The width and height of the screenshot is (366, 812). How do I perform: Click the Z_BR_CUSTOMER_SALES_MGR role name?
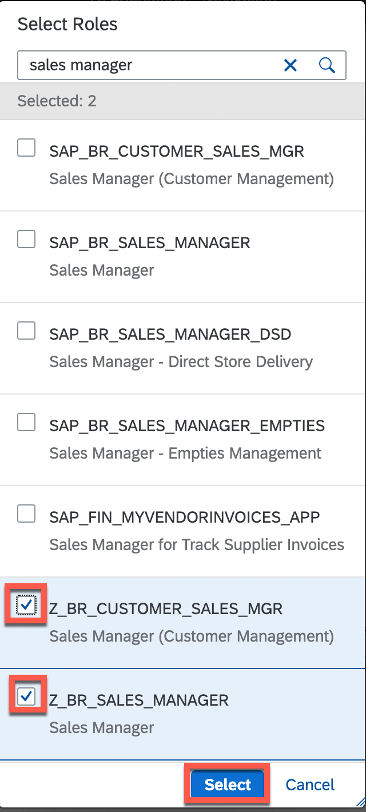(x=166, y=608)
